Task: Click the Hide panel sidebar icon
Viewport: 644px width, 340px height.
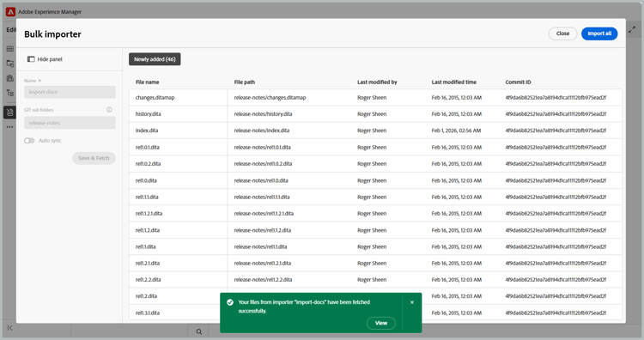Action: coord(31,59)
